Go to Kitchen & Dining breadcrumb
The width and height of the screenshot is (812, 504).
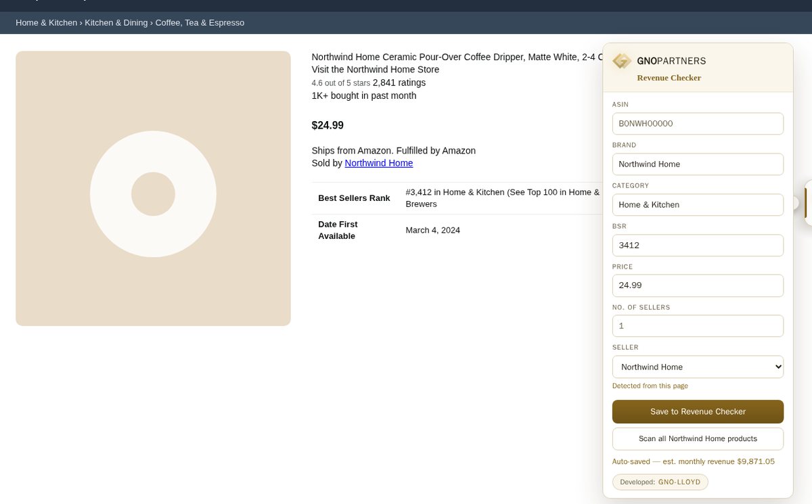pyautogui.click(x=116, y=23)
